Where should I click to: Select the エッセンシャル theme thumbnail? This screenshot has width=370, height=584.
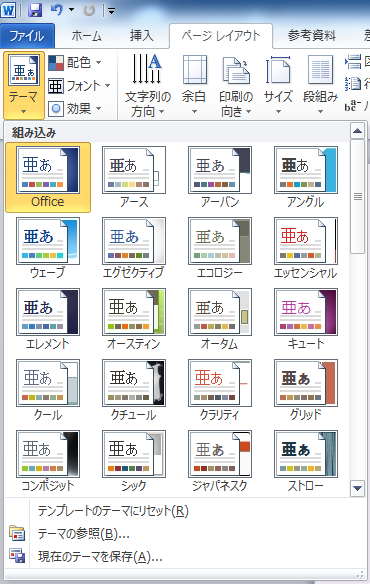pyautogui.click(x=306, y=248)
